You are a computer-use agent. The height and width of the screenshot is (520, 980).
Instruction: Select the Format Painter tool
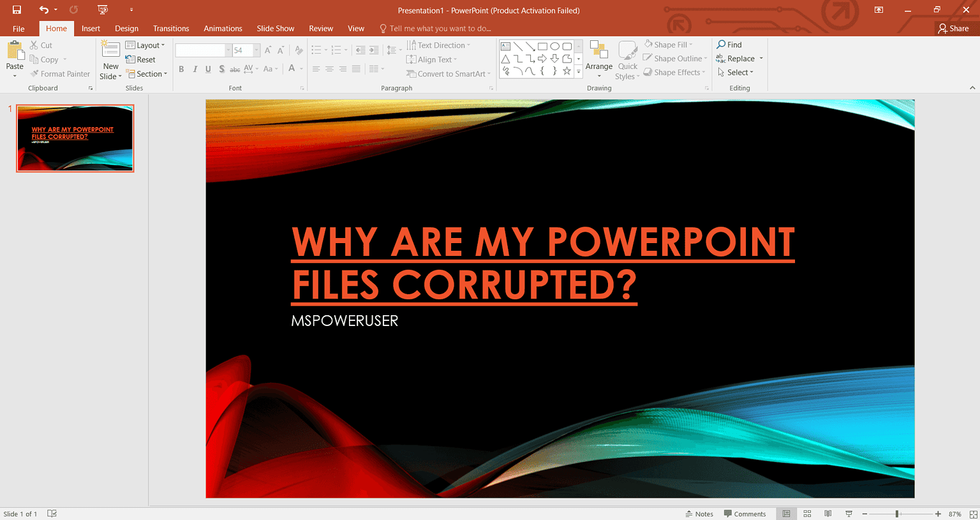click(x=61, y=73)
